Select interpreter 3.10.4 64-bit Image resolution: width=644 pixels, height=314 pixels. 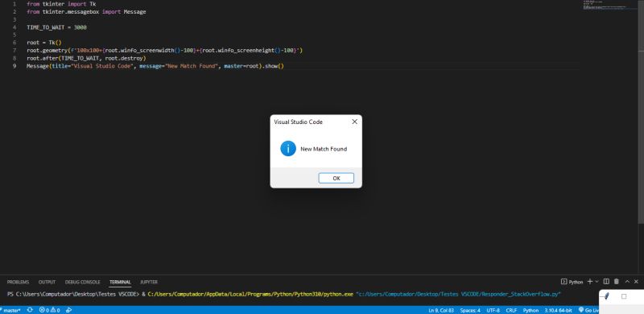point(558,310)
